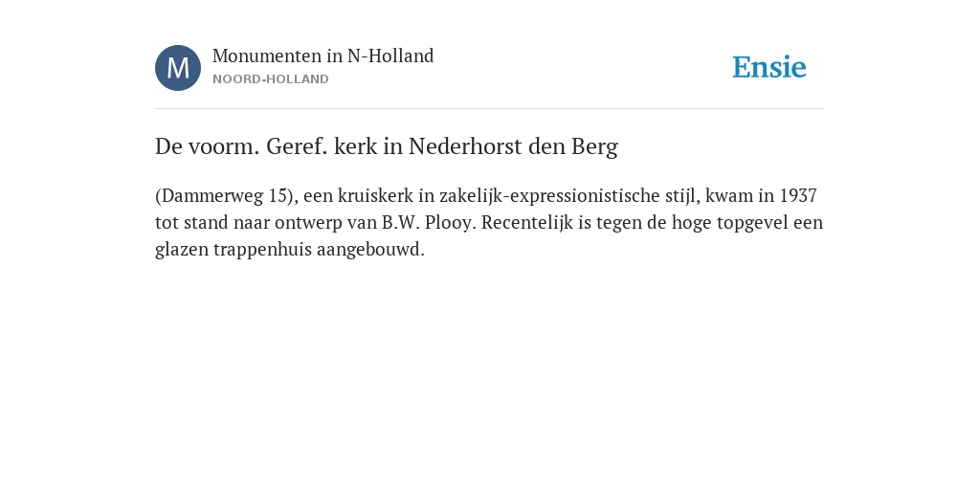Click the paragraph line mentioning Dammerweg 15
Viewport: 980px width, 490px height.
click(485, 195)
